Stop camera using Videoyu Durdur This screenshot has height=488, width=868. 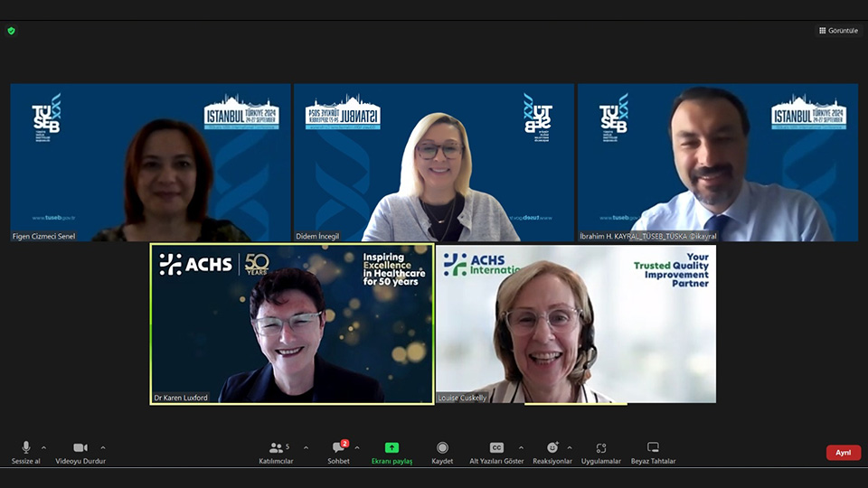pyautogui.click(x=80, y=448)
